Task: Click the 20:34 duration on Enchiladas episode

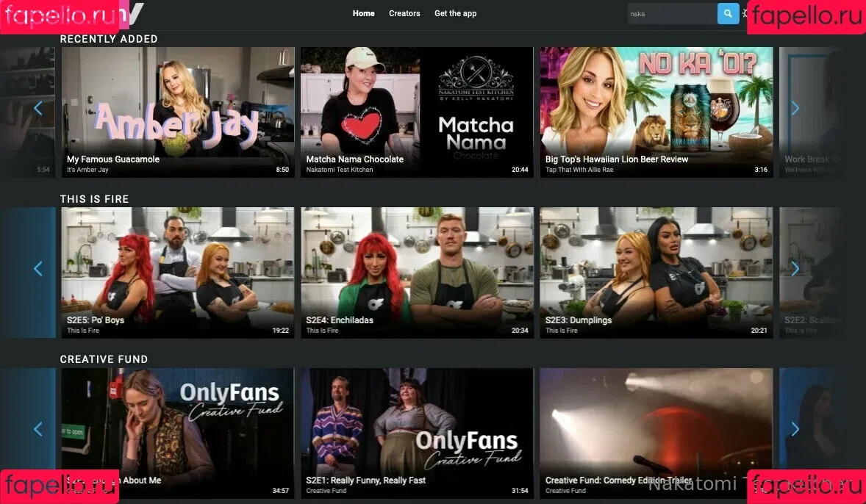Action: click(x=520, y=330)
